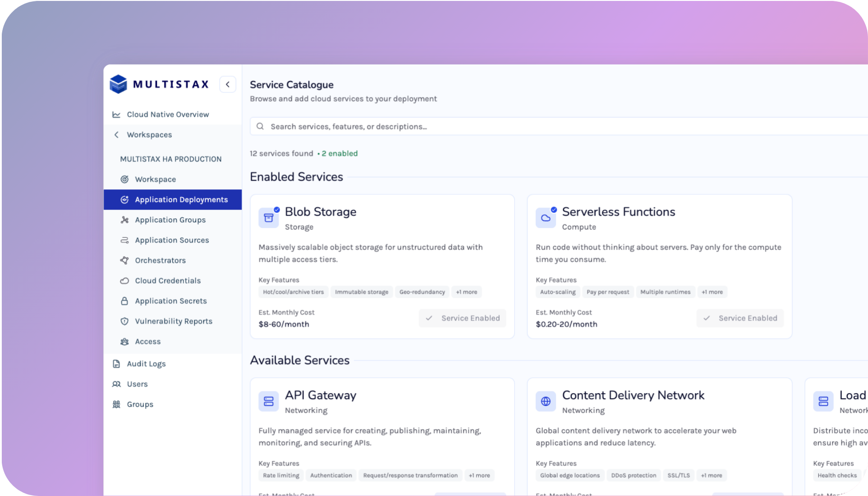Click the API Gateway networking icon
The width and height of the screenshot is (868, 496).
point(268,401)
